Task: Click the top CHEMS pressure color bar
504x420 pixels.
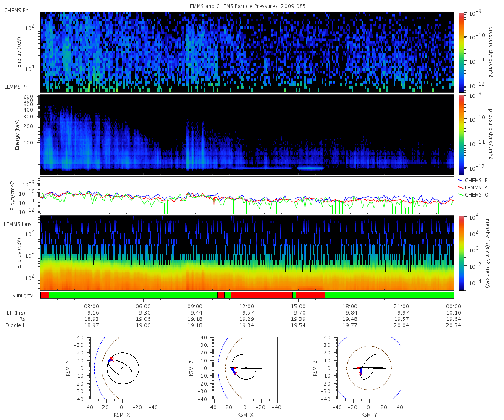Action: 461,52
